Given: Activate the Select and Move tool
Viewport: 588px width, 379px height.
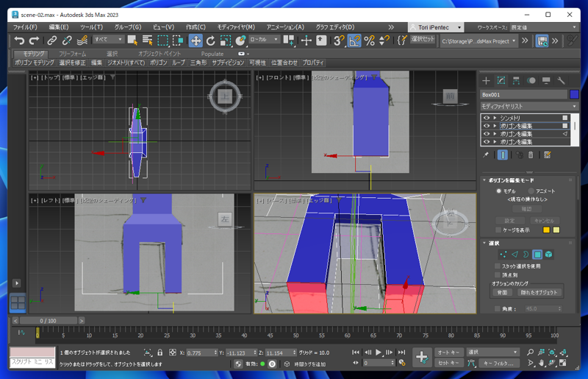Looking at the screenshot, I should 196,40.
